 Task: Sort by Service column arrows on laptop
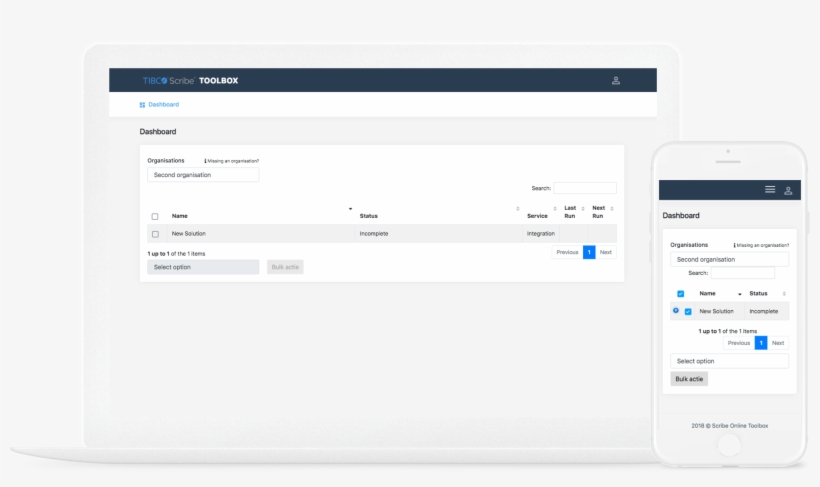tap(556, 209)
